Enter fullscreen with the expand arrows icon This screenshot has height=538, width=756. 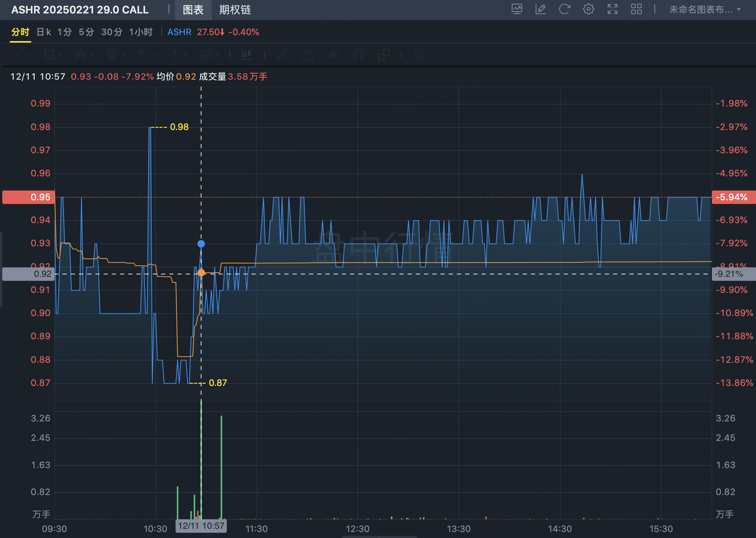[x=612, y=9]
